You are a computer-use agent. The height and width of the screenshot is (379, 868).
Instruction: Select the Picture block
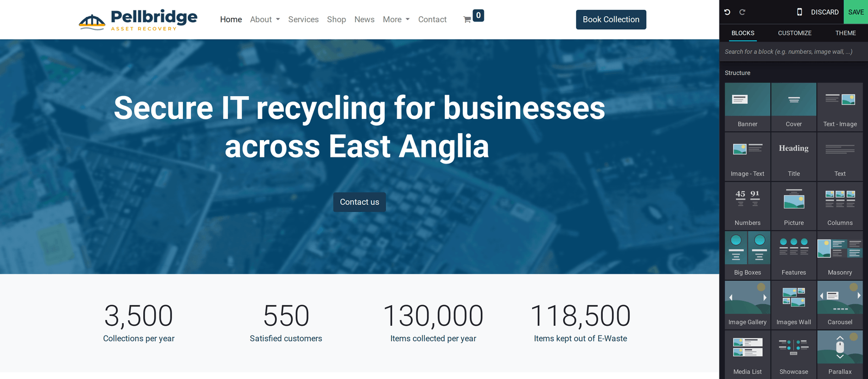click(x=794, y=206)
